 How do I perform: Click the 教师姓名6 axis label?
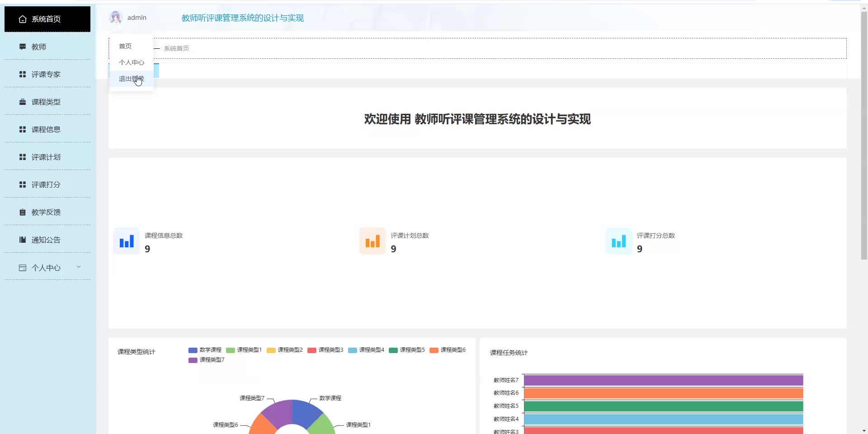[506, 393]
